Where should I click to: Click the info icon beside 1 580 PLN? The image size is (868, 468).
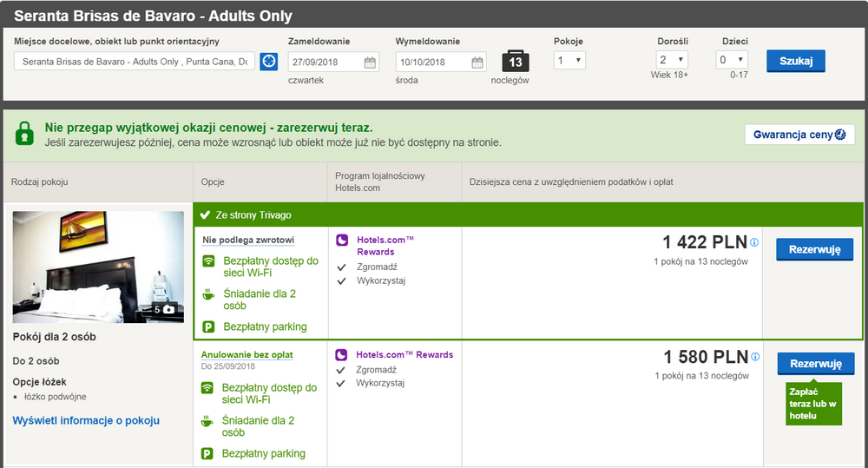click(756, 357)
